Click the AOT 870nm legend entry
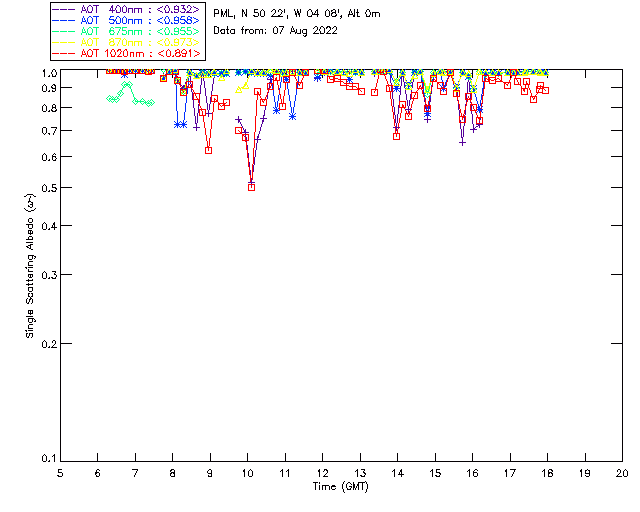The image size is (640, 512). pos(127,42)
